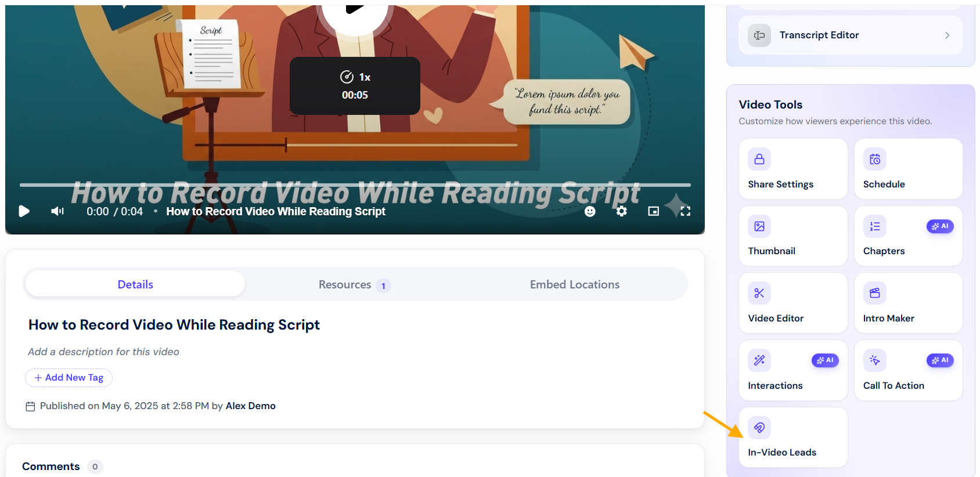The height and width of the screenshot is (477, 980).
Task: Click the clapperboard Intro Maker icon
Action: pyautogui.click(x=875, y=293)
